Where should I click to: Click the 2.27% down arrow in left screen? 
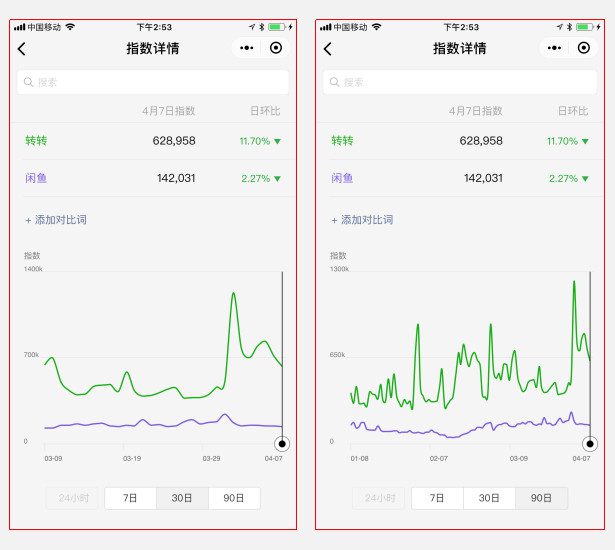point(278,179)
